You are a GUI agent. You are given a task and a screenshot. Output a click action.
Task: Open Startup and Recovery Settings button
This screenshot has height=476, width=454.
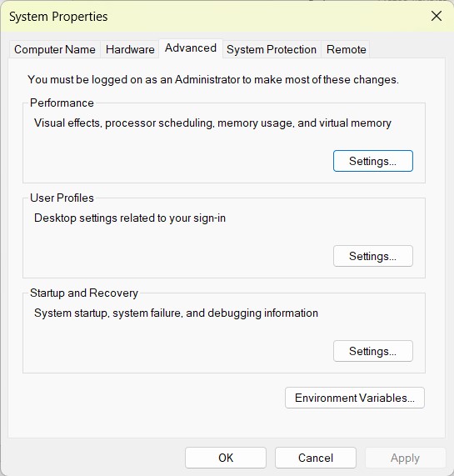[x=373, y=351]
